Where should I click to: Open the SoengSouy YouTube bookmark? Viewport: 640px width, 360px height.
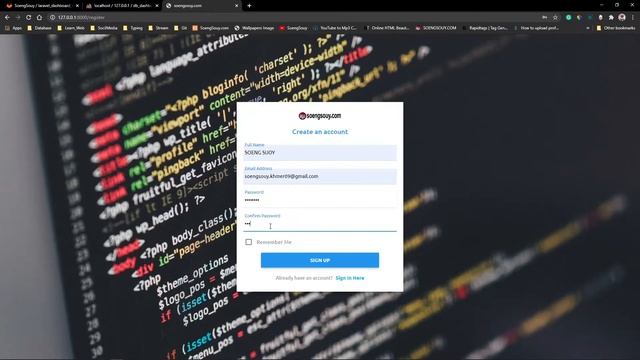tap(293, 28)
